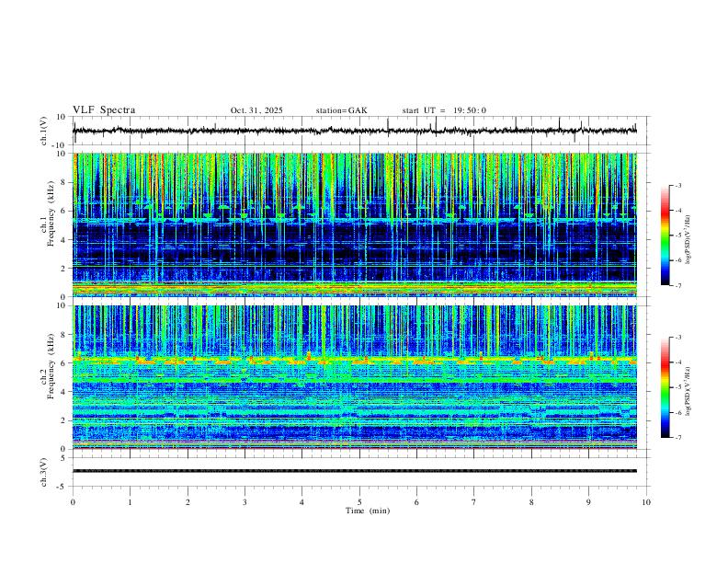Viewport: 728px width, 563px height.
Task: Click the 'ch.3(V)' axis label
Action: coord(44,472)
